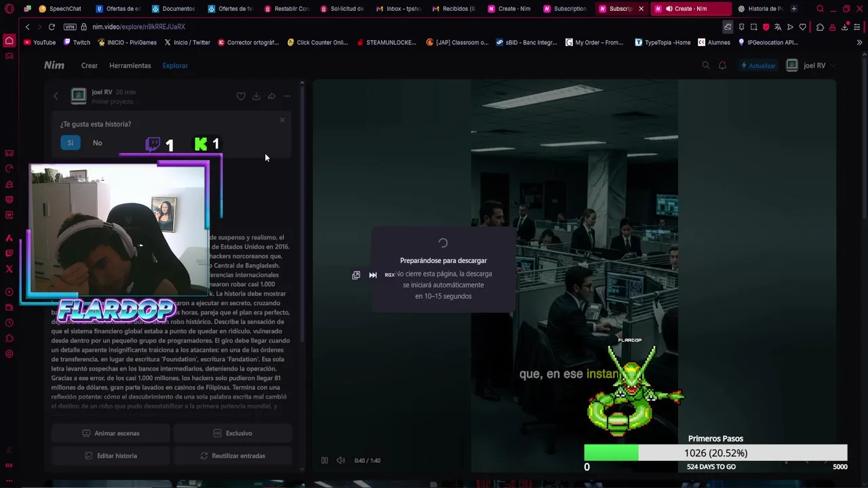Switch to the SpeechChat tab
Viewport: 868px width, 488px height.
click(61, 9)
